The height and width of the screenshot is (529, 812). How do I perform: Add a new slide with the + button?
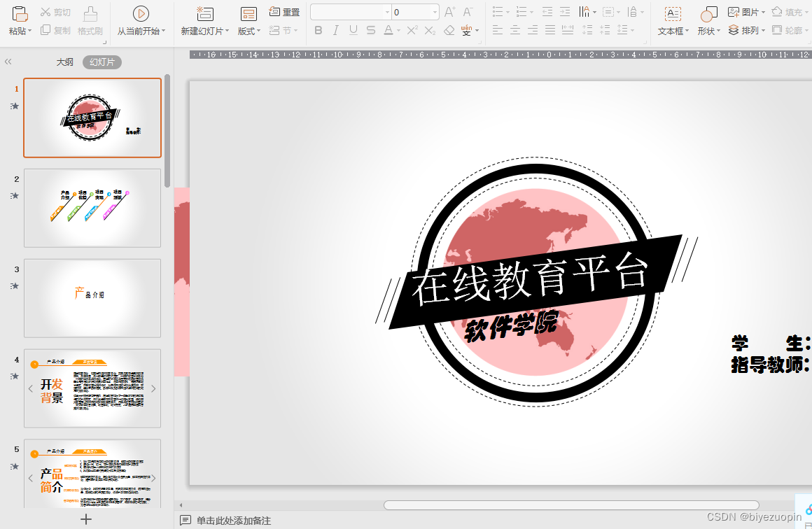[86, 519]
